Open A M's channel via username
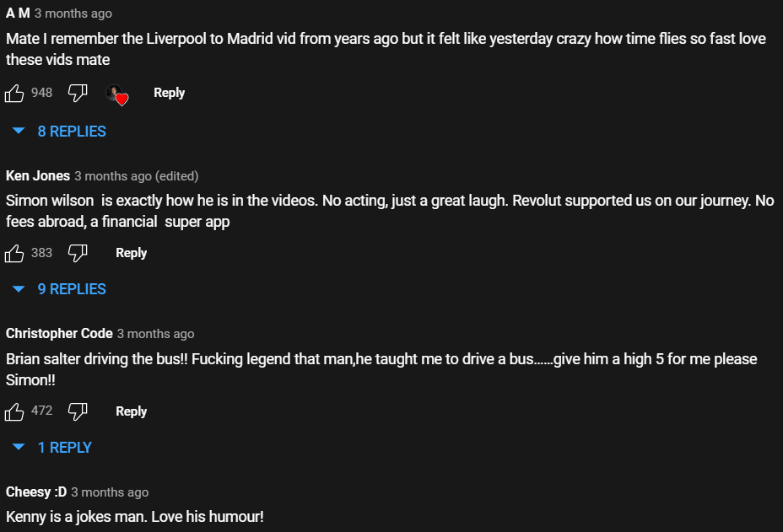783x532 pixels. coord(18,13)
